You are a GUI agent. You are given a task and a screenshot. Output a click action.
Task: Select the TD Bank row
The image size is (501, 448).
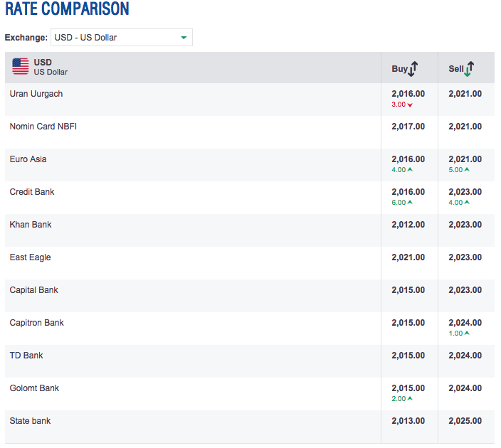coord(250,361)
